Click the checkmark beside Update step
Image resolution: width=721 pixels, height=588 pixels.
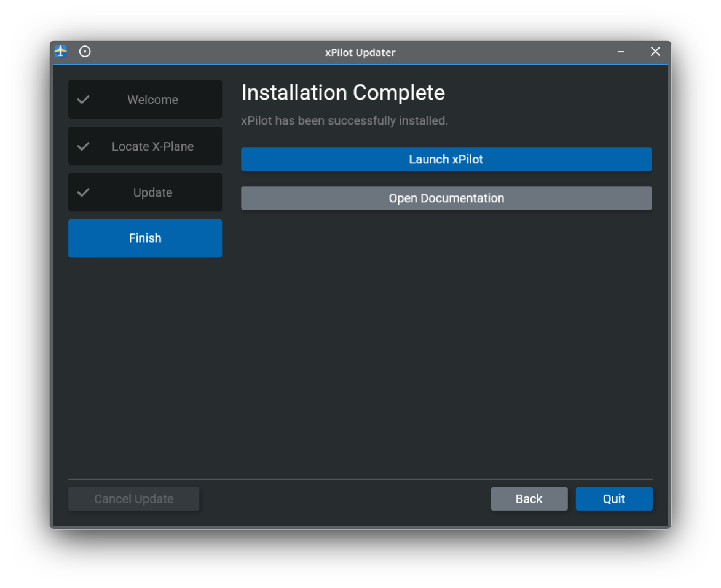pyautogui.click(x=84, y=192)
